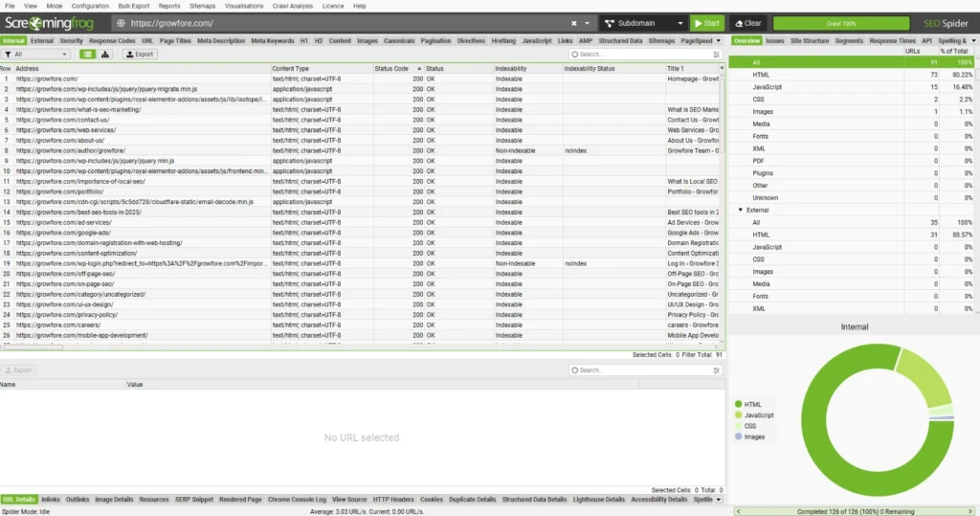Viewport: 980px width, 516px height.
Task: Click the horizontal scrollbar of URL table
Action: coord(32,348)
